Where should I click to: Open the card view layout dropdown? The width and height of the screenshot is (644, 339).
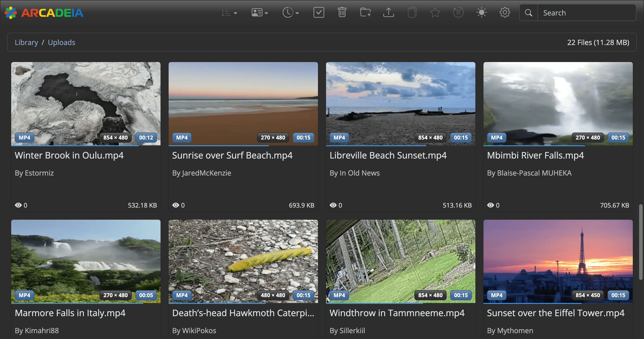260,13
